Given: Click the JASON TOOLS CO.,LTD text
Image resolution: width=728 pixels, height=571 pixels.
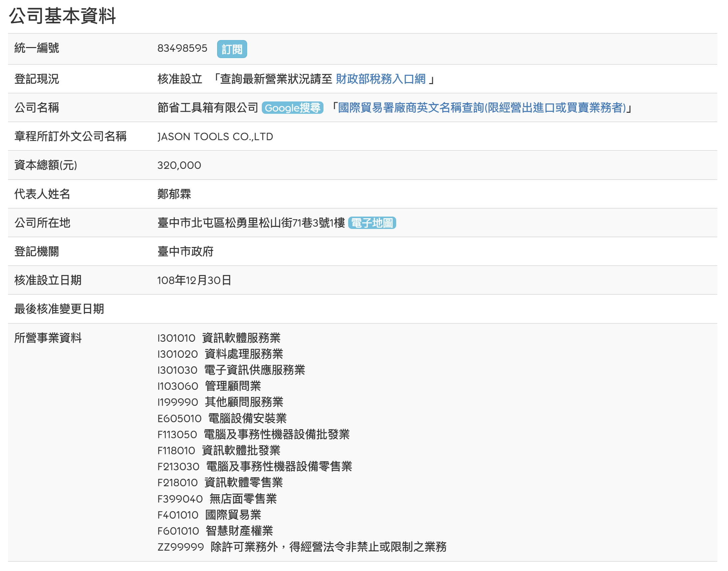Looking at the screenshot, I should point(215,136).
